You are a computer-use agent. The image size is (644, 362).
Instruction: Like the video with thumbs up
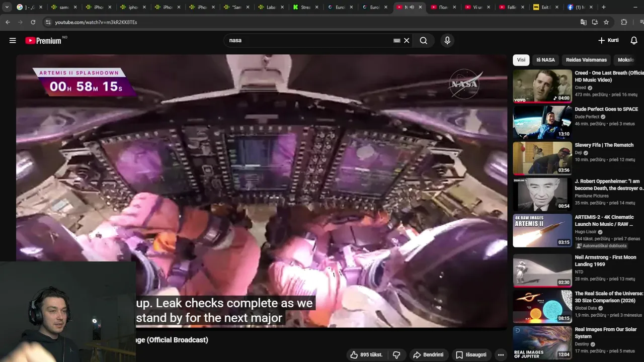pos(366,355)
